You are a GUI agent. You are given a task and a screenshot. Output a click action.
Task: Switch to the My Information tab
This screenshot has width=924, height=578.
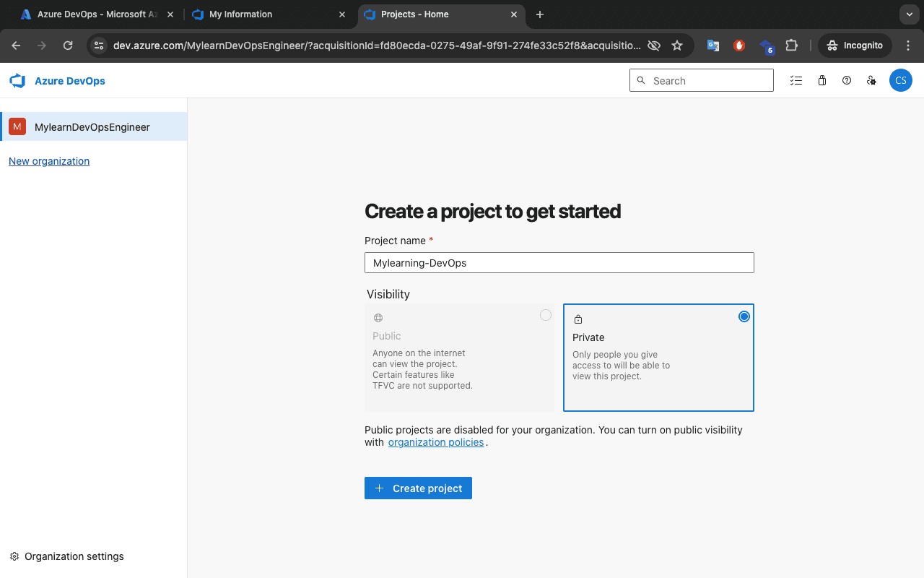click(x=269, y=14)
